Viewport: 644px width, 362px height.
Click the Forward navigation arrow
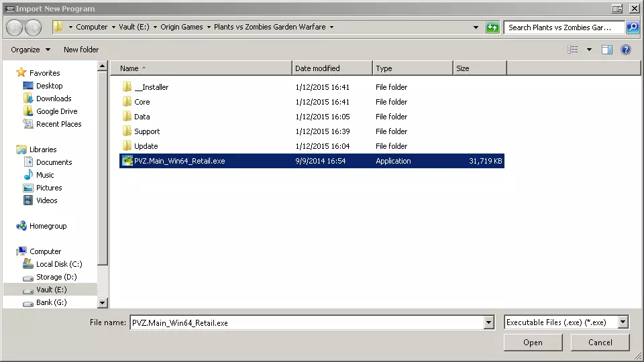point(34,27)
